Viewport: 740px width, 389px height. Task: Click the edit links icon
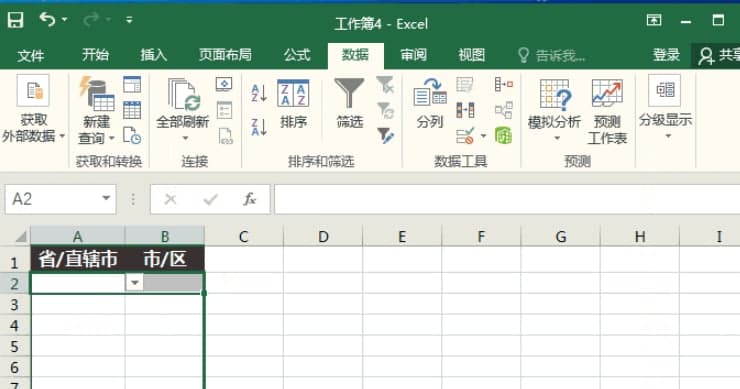pyautogui.click(x=226, y=136)
